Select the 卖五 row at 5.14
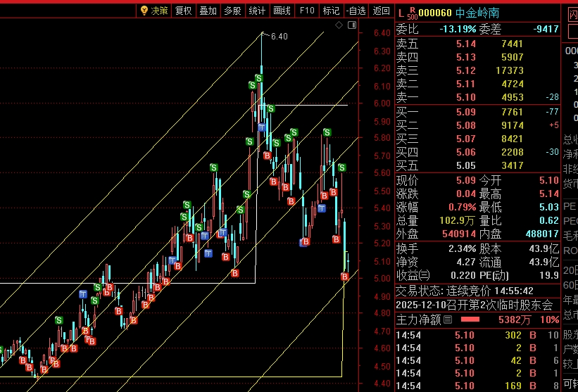The height and width of the screenshot is (392, 578). tap(477, 44)
